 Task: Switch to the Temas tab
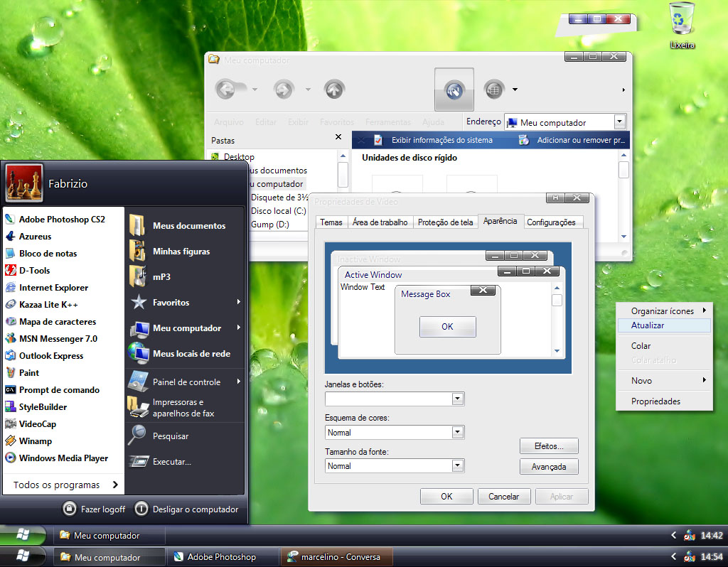331,222
